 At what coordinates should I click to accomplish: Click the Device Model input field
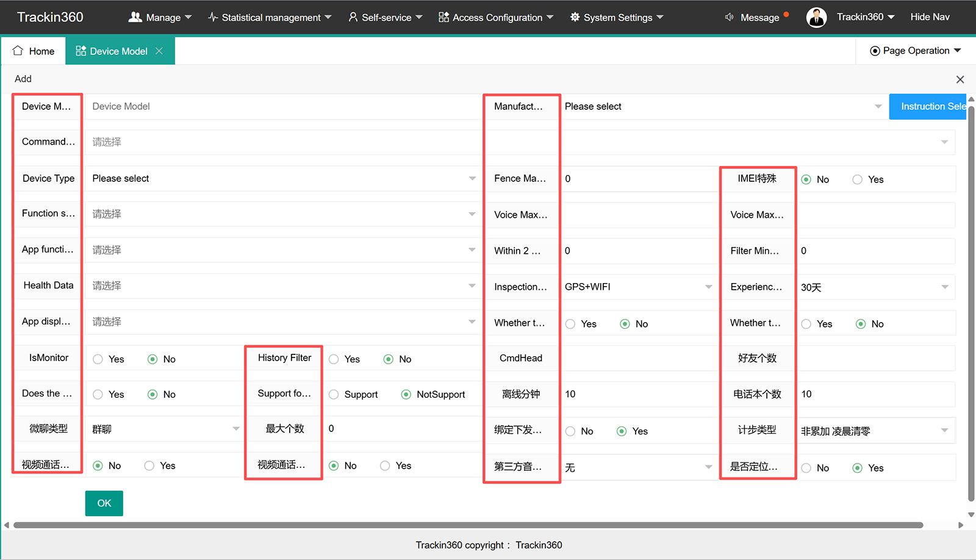click(281, 106)
